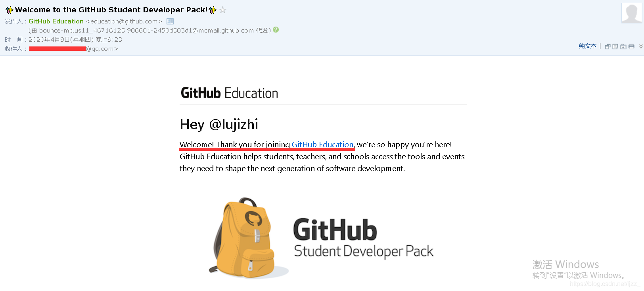Switch to 纯文本 plain text view
Screen dimensions: 644x291
coord(587,46)
